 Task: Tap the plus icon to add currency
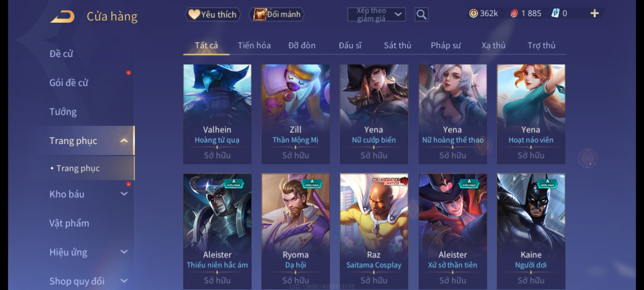(595, 13)
